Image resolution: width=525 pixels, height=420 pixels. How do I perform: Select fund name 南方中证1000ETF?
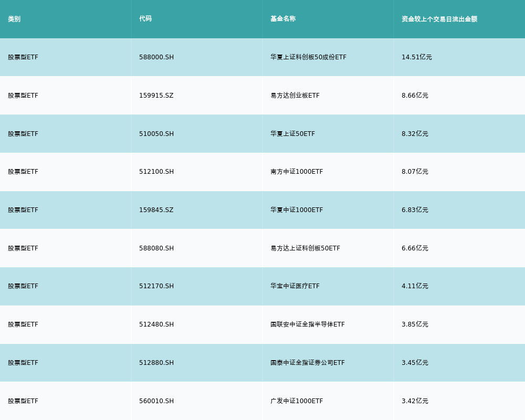click(297, 172)
